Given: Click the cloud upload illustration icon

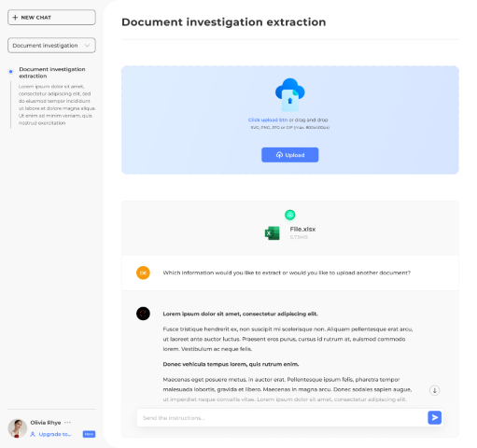Looking at the screenshot, I should click(290, 94).
